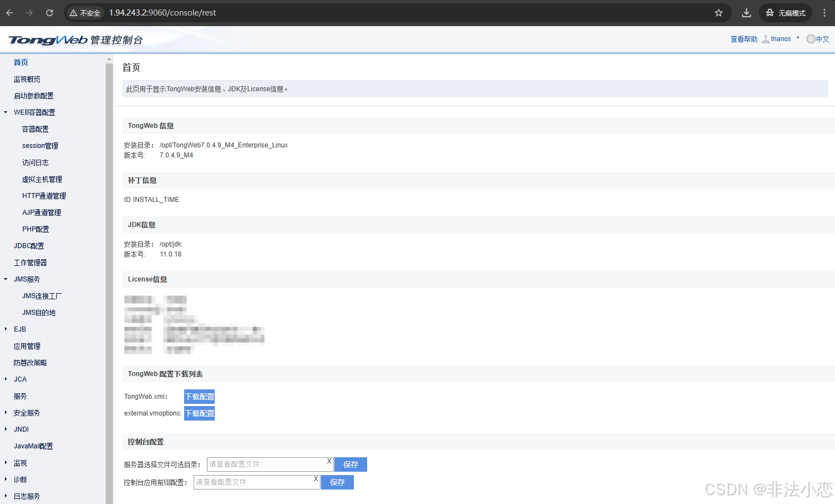Screen dimensions: 835x504
Task: Open 首页 in the sidebar
Action: click(x=21, y=62)
